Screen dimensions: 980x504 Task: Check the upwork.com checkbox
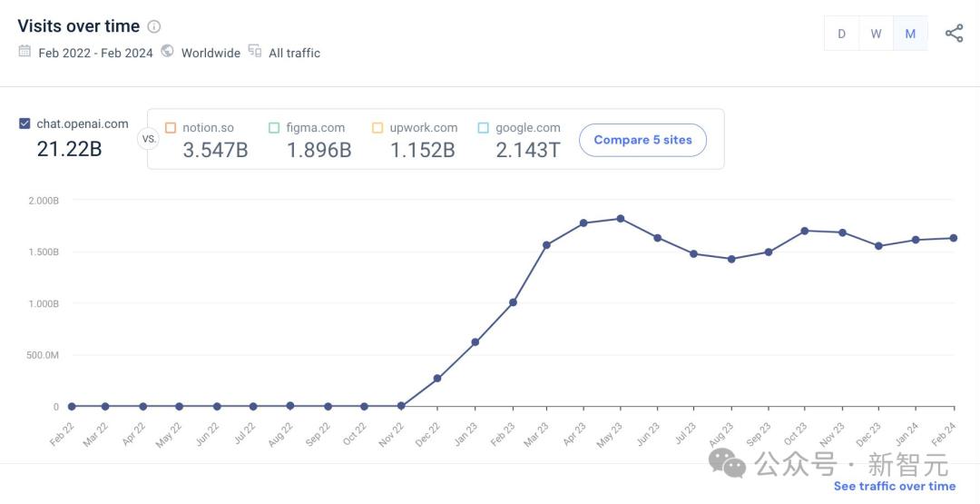click(377, 128)
